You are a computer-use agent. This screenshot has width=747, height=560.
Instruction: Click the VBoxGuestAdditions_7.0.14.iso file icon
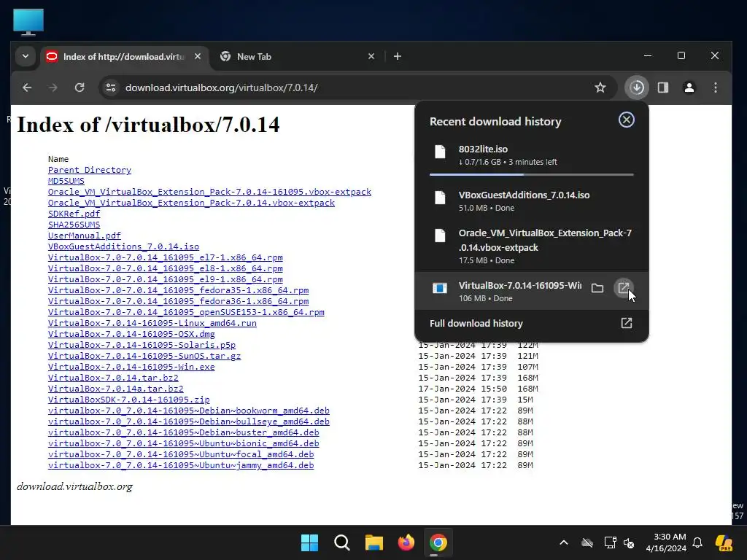440,198
